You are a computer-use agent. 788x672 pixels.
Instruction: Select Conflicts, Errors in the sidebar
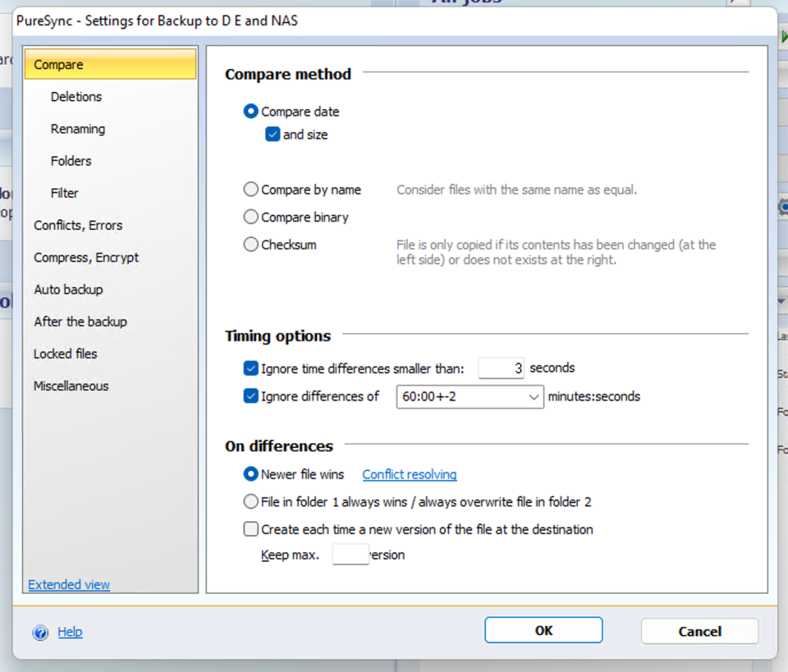(x=78, y=225)
